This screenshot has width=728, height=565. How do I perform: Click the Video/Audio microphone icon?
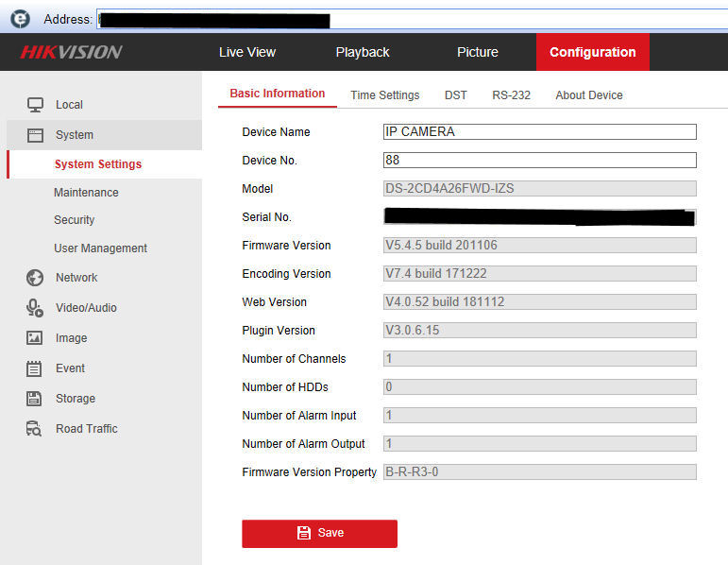click(35, 308)
